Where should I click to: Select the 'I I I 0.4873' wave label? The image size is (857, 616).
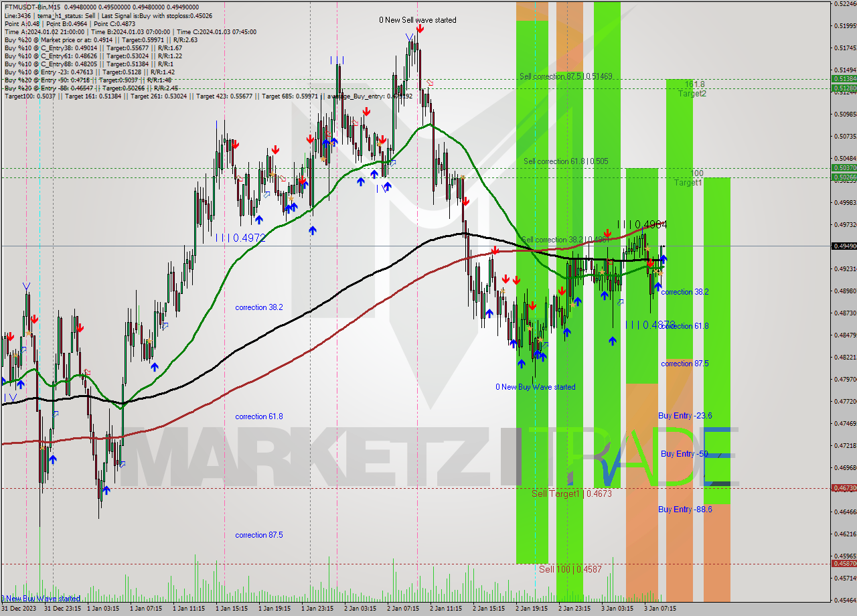point(650,324)
